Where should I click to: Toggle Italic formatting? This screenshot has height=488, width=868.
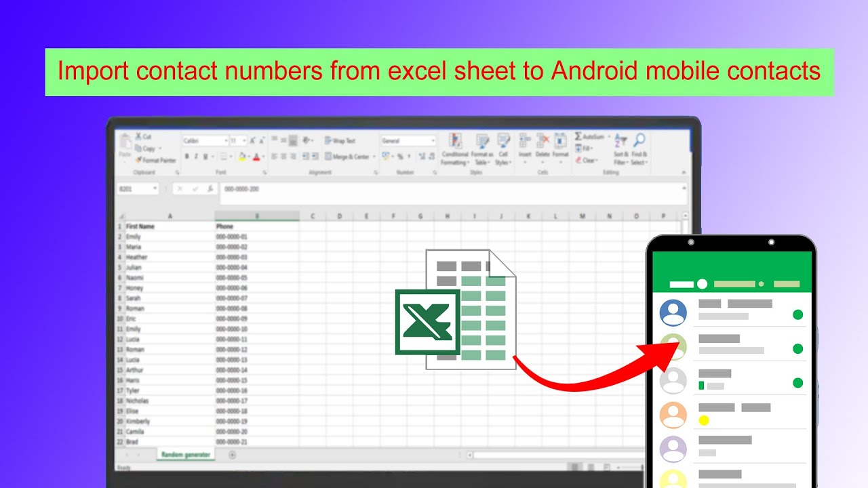[196, 157]
